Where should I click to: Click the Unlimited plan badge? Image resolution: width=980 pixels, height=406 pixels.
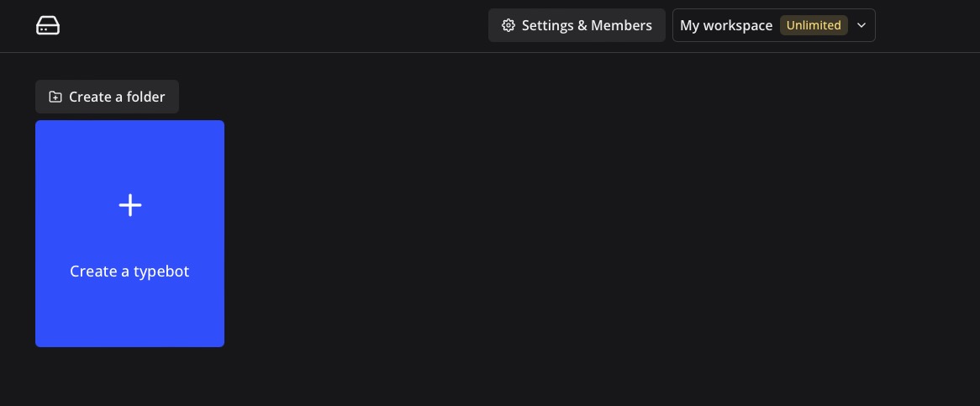click(x=813, y=25)
